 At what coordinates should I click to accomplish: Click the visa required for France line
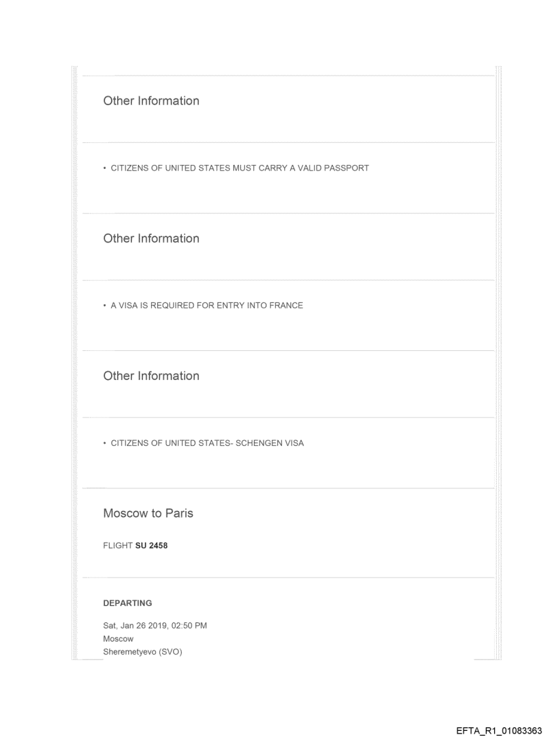tap(207, 306)
